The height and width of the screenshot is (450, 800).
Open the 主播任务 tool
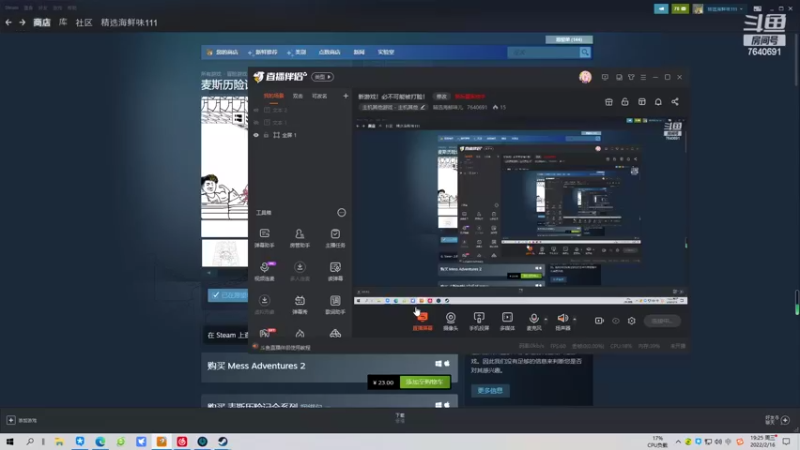[x=335, y=238]
